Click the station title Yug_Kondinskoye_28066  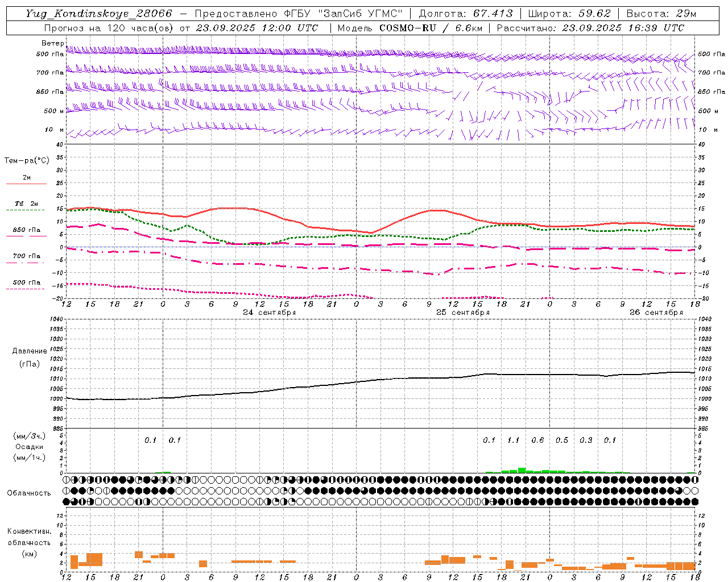[99, 14]
